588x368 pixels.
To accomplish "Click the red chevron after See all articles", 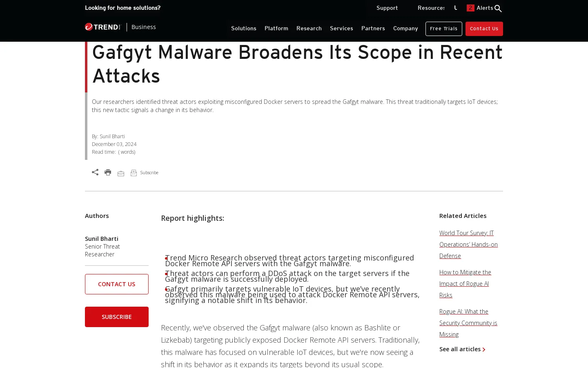I will click(484, 350).
